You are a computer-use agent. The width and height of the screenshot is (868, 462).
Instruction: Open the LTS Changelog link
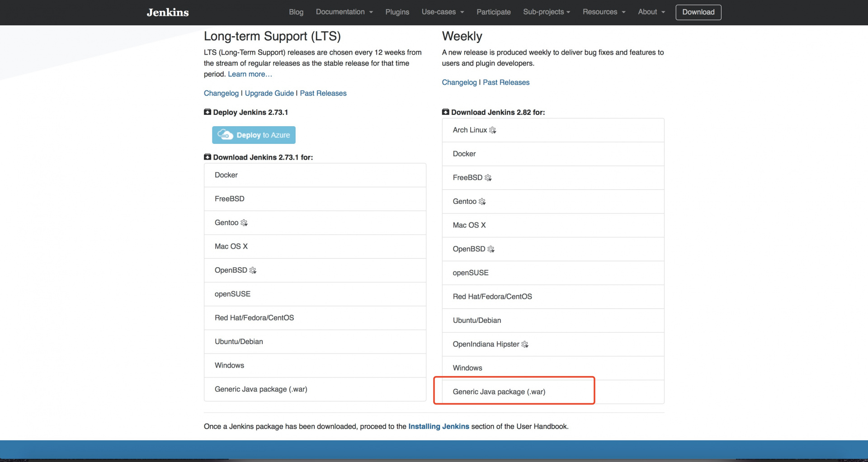pos(221,93)
